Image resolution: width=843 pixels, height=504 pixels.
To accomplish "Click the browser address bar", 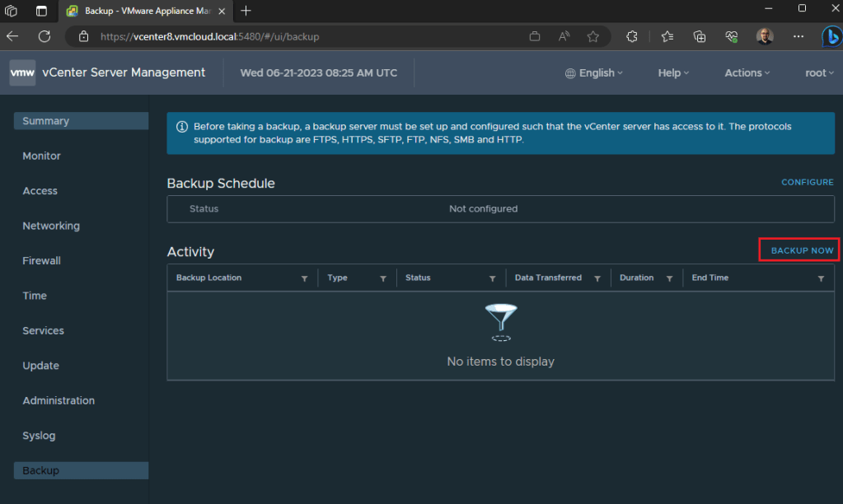I will pos(313,36).
